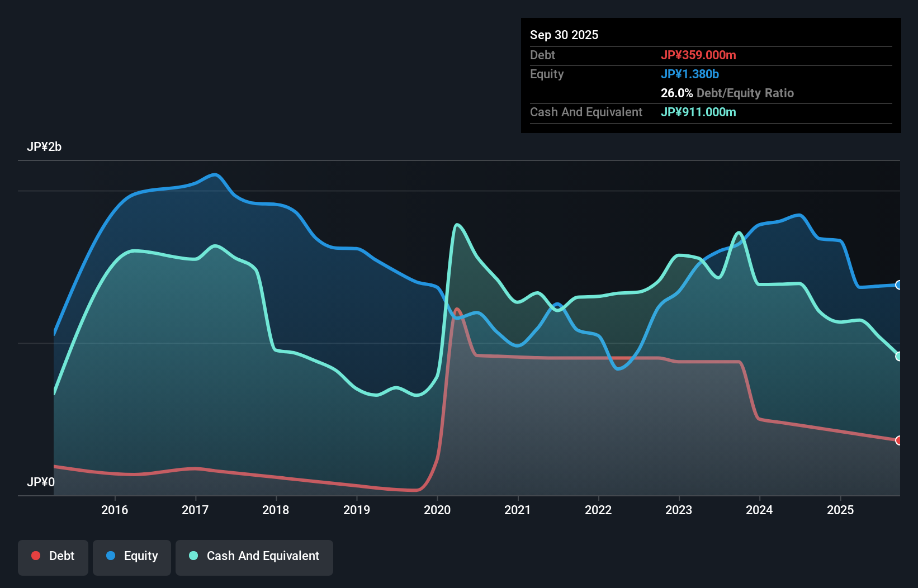The width and height of the screenshot is (918, 588).
Task: Click the JP¥2b axis label
Action: tap(44, 146)
